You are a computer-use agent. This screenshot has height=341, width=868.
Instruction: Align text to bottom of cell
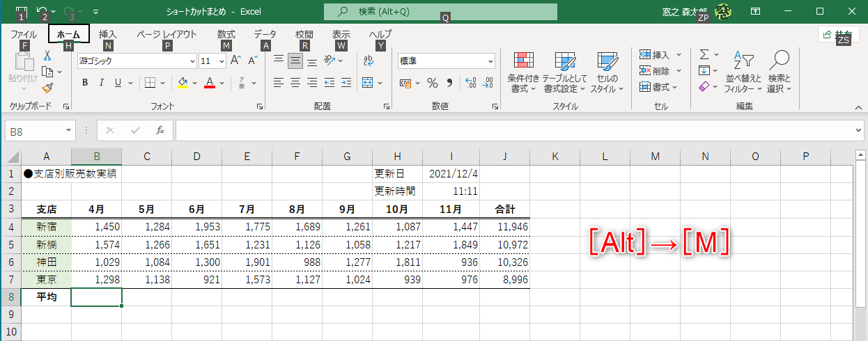click(312, 61)
